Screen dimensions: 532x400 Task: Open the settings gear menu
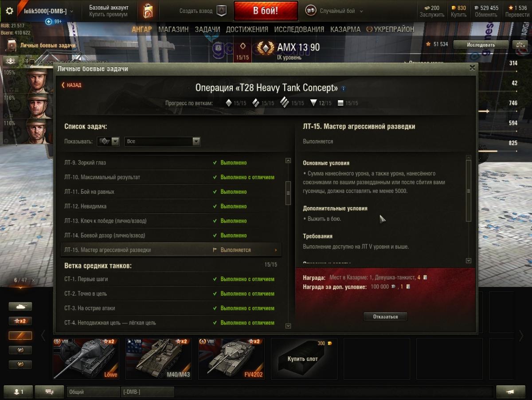click(x=9, y=11)
